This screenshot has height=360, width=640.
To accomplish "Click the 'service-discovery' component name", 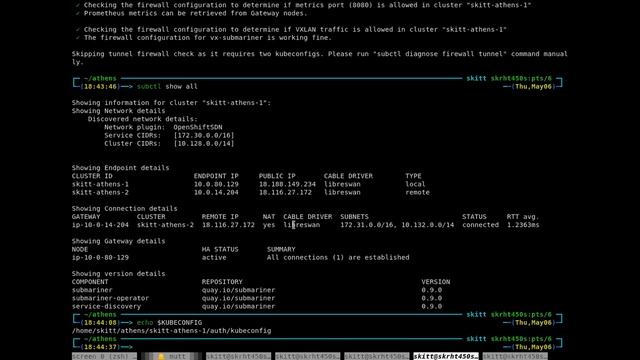I will 107,307.
